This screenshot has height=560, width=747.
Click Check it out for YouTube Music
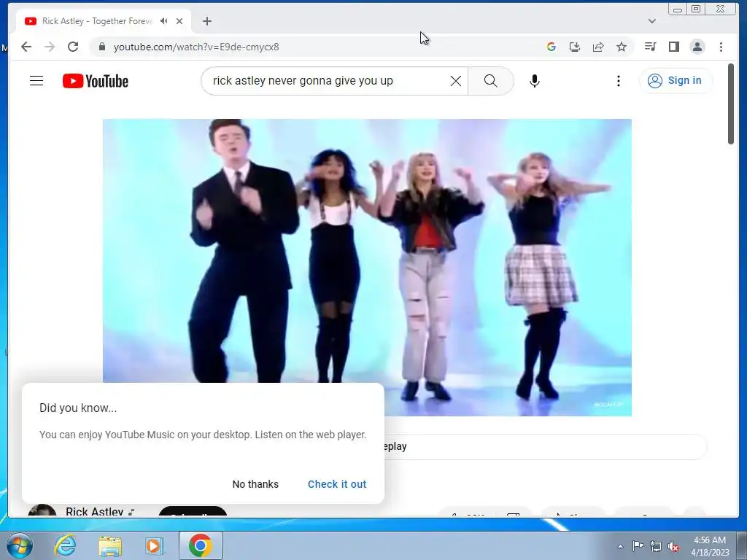coord(337,484)
